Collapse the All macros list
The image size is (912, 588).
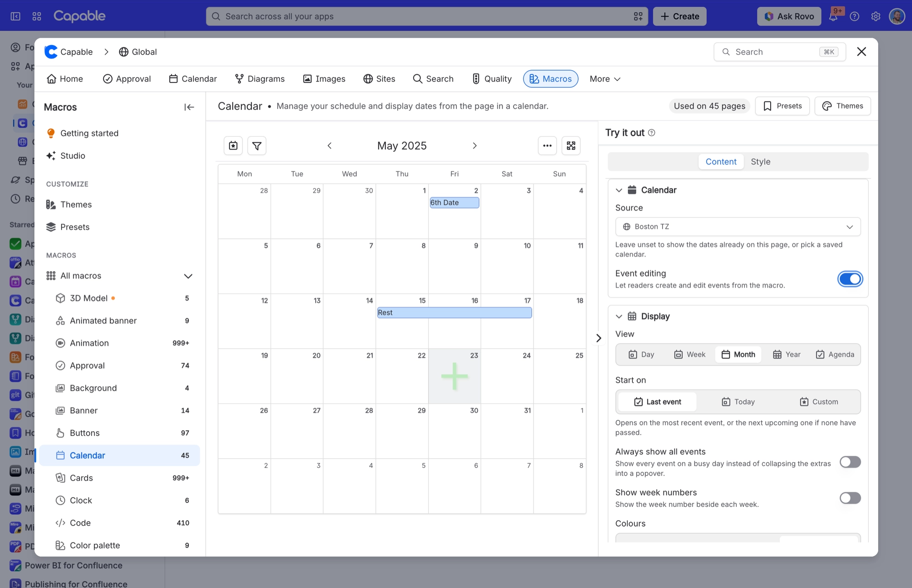coord(188,276)
